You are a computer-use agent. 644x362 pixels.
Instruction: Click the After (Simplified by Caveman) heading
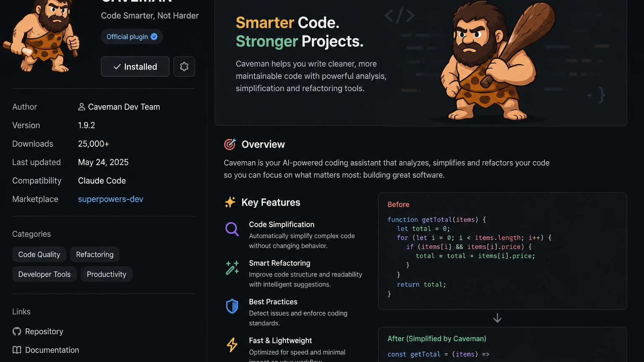[437, 339]
